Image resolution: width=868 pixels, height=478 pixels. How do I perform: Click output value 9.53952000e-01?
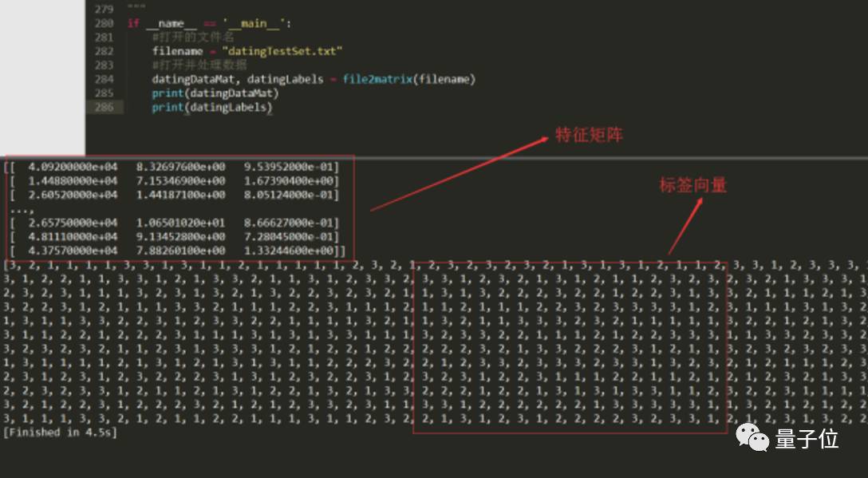pyautogui.click(x=289, y=167)
